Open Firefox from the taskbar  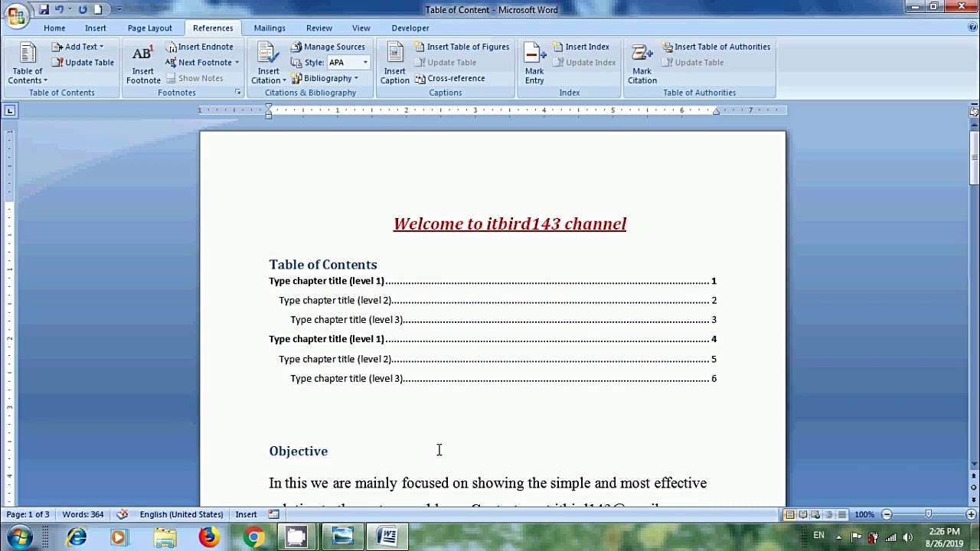[208, 537]
